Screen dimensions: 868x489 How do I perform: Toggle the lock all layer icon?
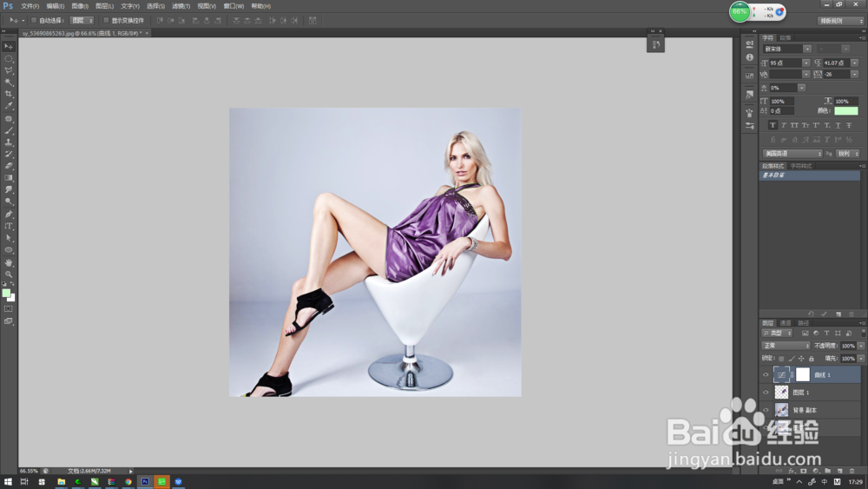tap(812, 359)
